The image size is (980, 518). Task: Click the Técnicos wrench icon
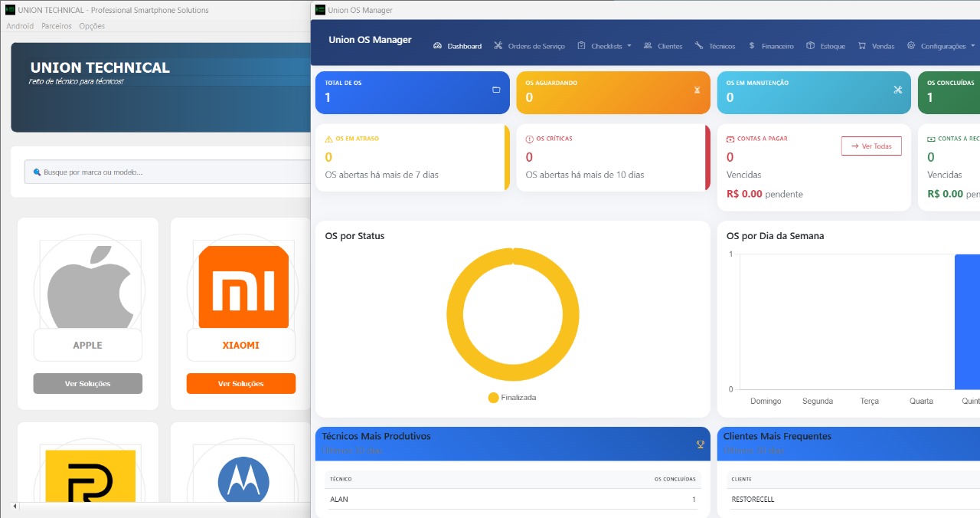click(x=699, y=46)
